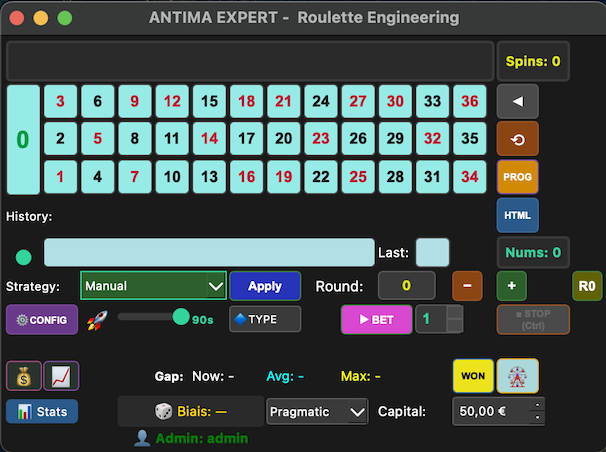
Task: Click the Round value field
Action: pyautogui.click(x=407, y=285)
